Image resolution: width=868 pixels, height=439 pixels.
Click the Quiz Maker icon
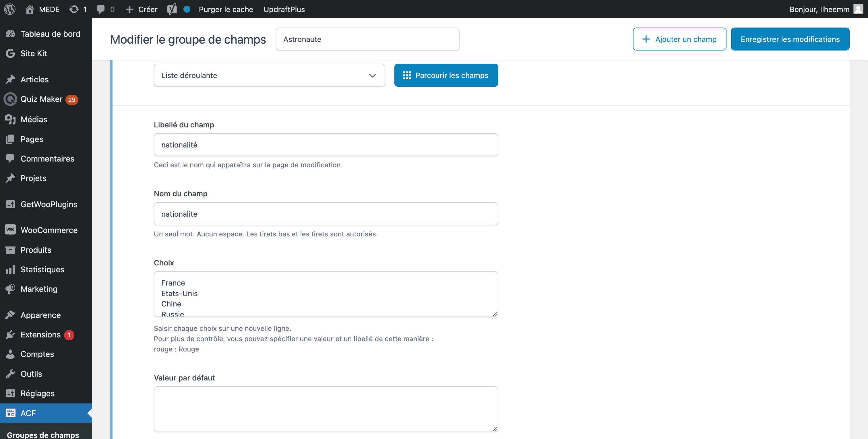pos(10,99)
